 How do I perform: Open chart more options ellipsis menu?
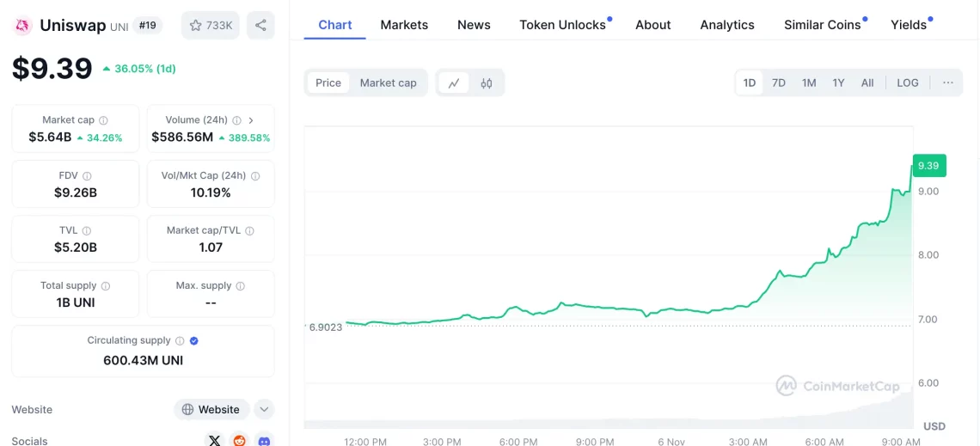click(947, 83)
